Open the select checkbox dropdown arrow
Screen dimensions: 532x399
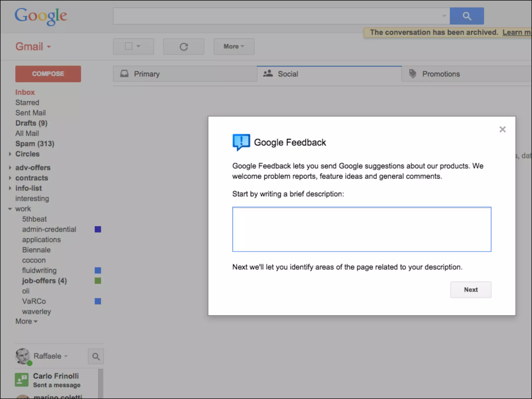(138, 46)
